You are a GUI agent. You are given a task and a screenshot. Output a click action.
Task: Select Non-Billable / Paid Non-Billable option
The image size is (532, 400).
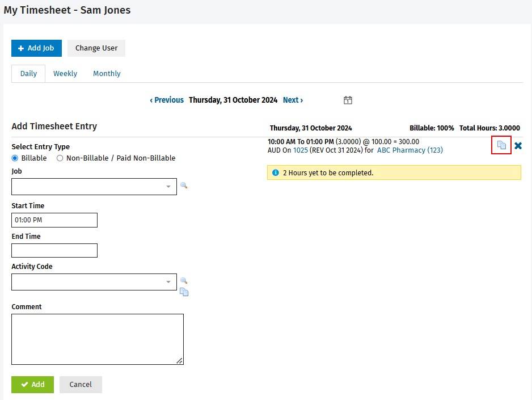(x=60, y=158)
